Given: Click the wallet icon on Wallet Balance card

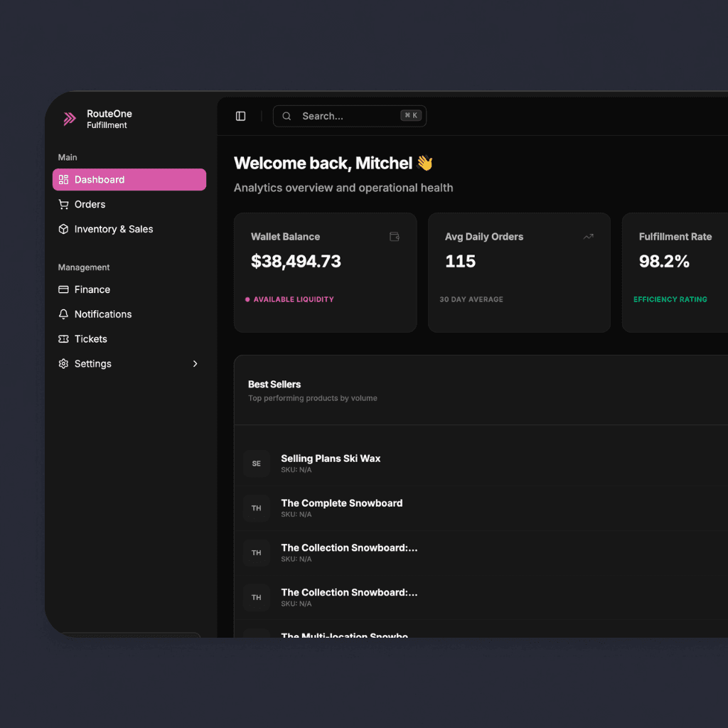Looking at the screenshot, I should [394, 237].
